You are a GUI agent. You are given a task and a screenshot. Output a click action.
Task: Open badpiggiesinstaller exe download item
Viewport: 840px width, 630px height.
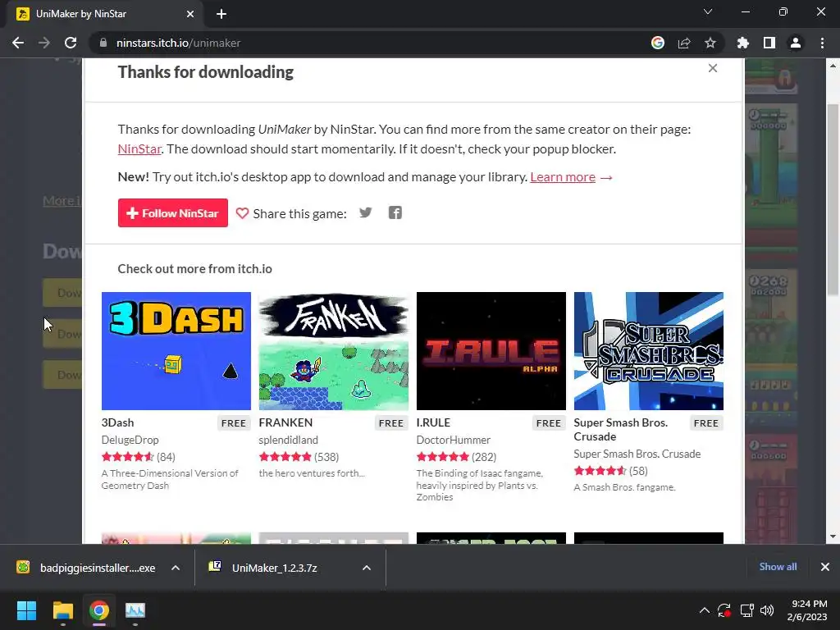pyautogui.click(x=87, y=568)
